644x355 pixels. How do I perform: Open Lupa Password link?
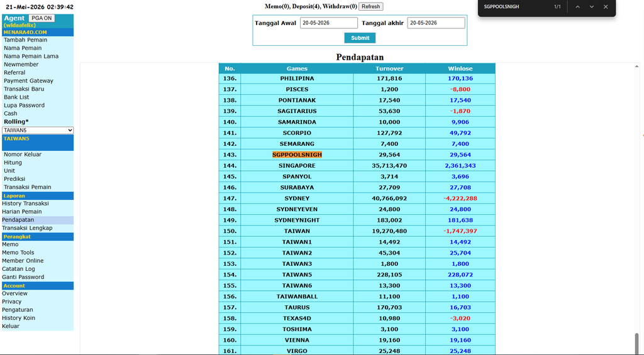point(25,106)
